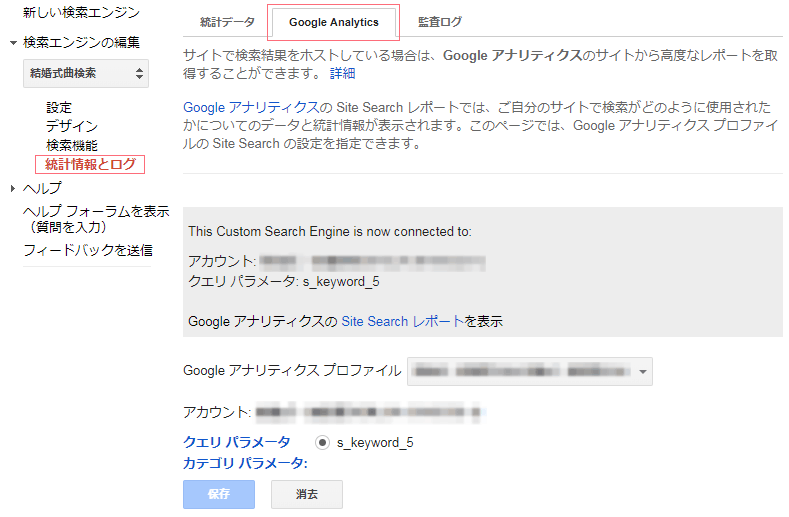
Task: Expand the ヘルプ section arrow
Action: (13, 188)
